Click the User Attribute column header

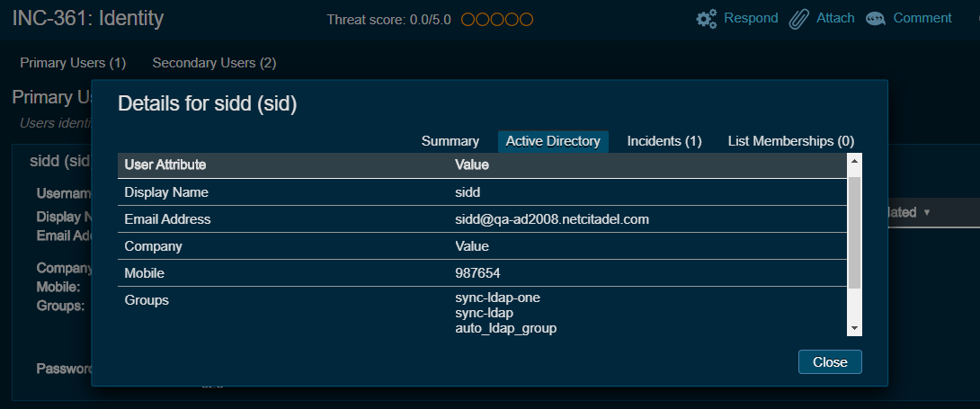click(x=165, y=165)
